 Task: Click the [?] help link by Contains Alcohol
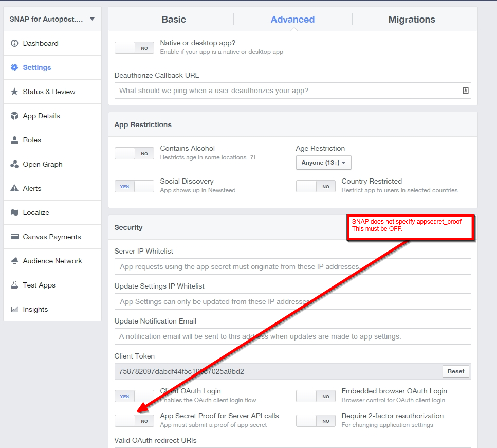[x=252, y=157]
